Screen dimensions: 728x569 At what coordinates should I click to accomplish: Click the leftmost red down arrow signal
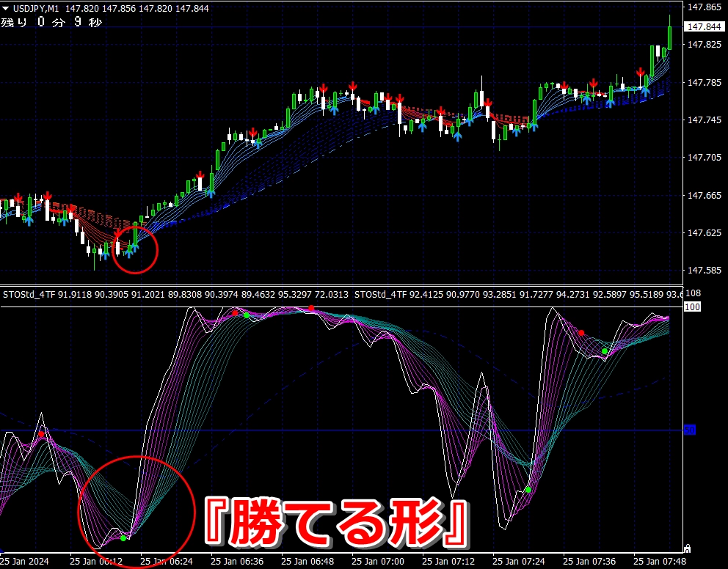[18, 199]
